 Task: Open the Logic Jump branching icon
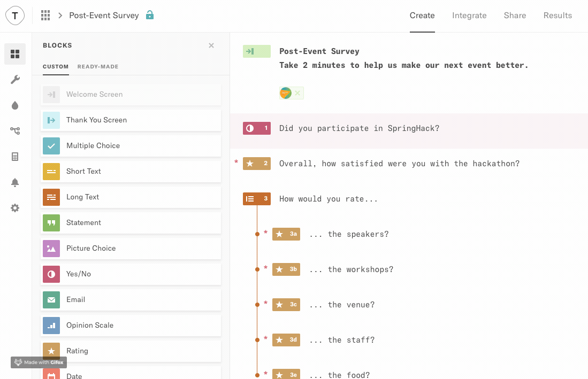tap(15, 131)
